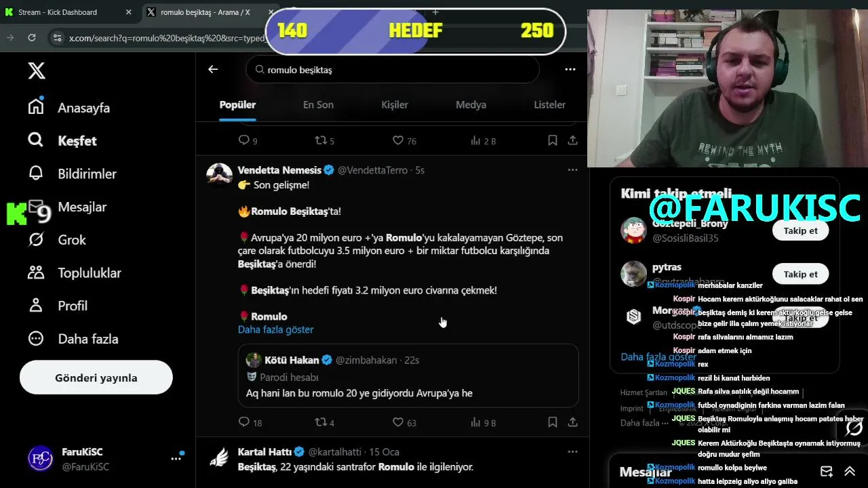
Task: Switch to the En Son tab
Action: point(318,104)
